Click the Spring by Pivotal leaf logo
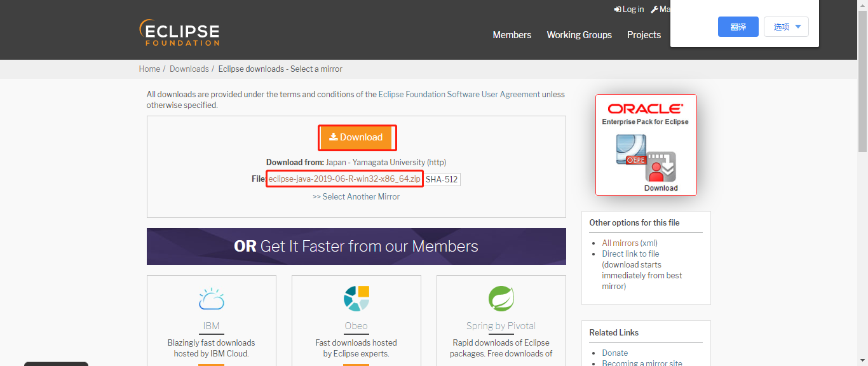868x366 pixels. pos(501,299)
